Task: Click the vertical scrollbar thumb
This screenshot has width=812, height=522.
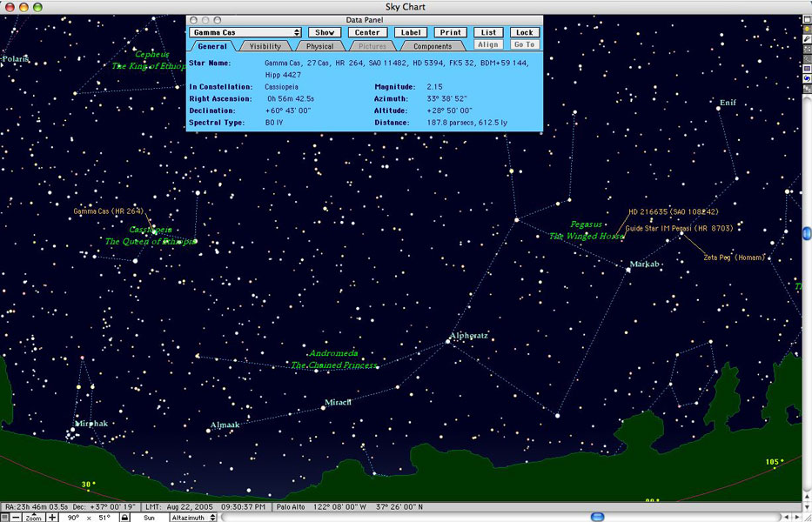Action: point(808,233)
